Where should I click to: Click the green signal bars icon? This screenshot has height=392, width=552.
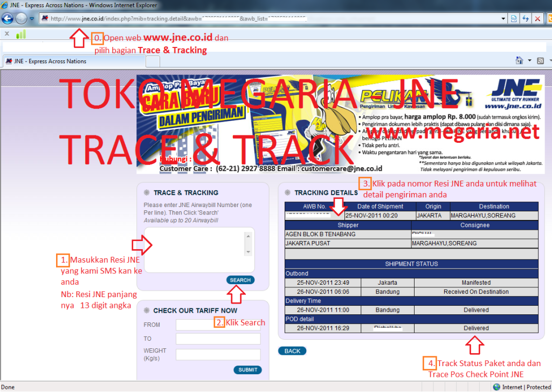tap(21, 34)
